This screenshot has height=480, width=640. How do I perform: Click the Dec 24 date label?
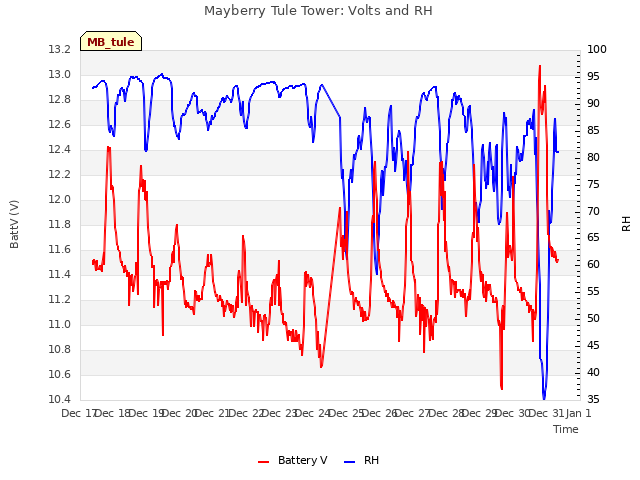312,413
